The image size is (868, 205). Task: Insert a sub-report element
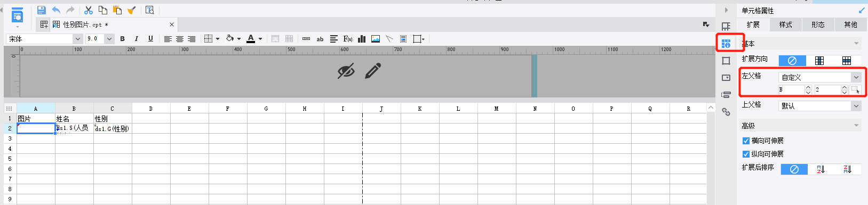point(403,39)
